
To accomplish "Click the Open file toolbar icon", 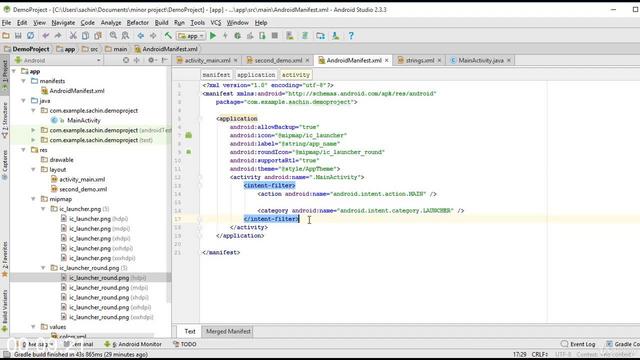I will coord(6,36).
